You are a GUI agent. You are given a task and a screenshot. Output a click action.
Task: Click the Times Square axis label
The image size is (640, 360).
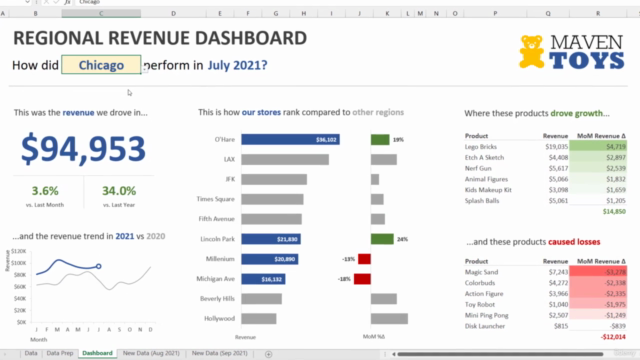click(216, 199)
